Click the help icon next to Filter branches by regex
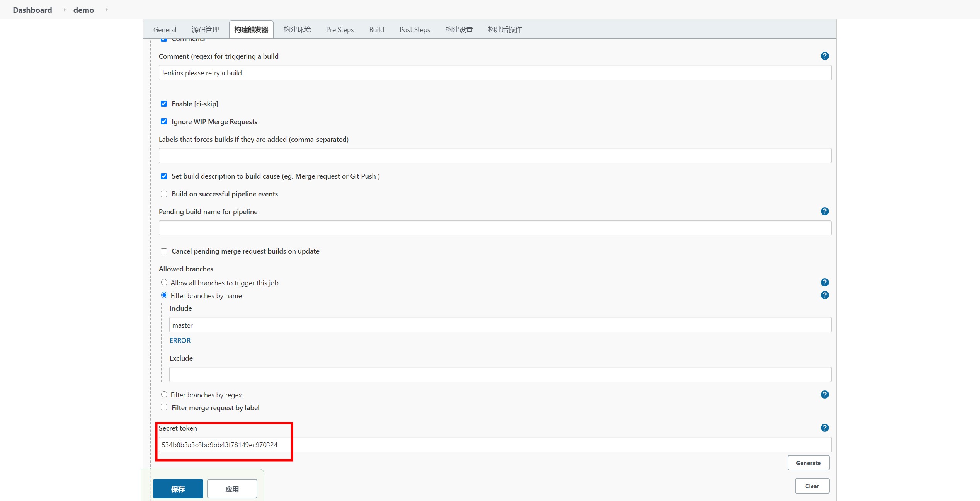 [x=824, y=394]
